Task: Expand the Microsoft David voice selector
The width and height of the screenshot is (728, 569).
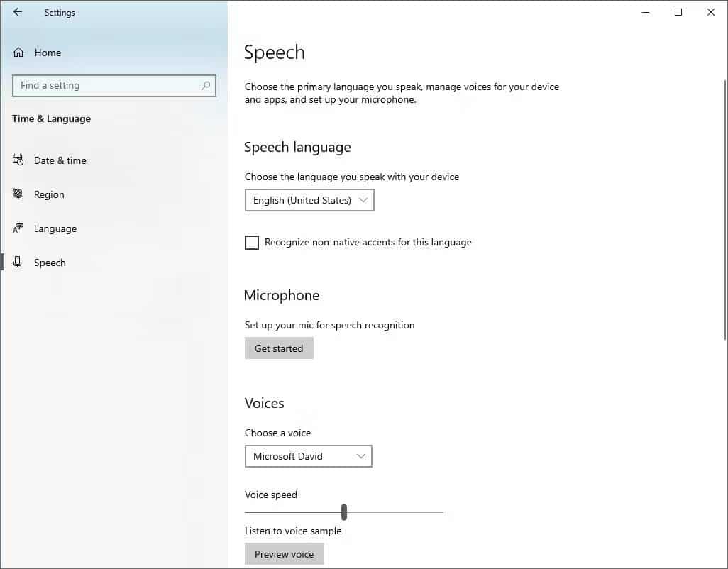Action: 361,456
